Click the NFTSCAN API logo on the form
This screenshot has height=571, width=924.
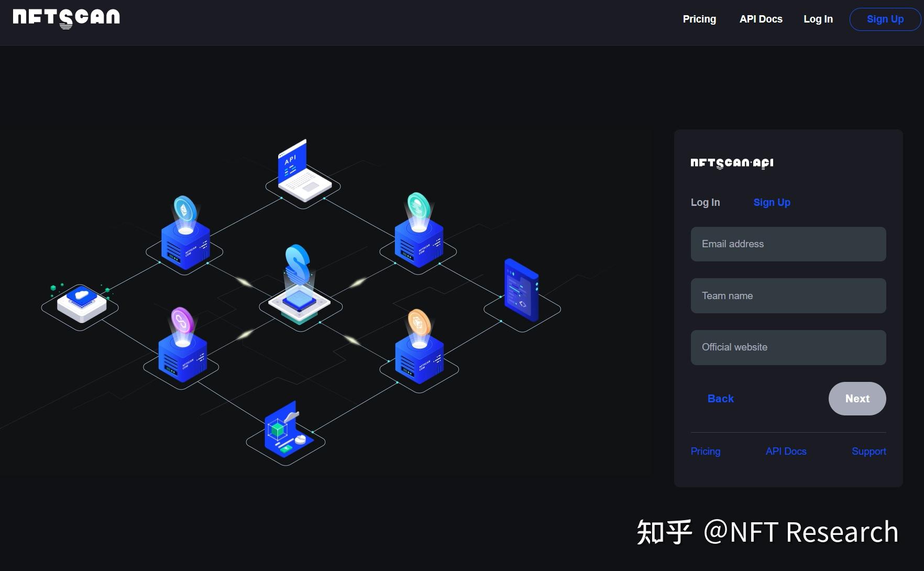731,163
